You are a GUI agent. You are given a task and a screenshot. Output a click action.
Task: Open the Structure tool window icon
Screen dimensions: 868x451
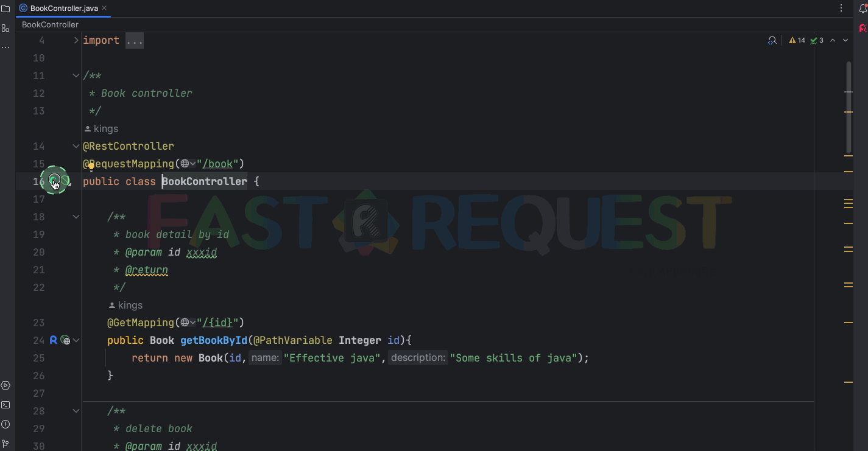pos(5,28)
